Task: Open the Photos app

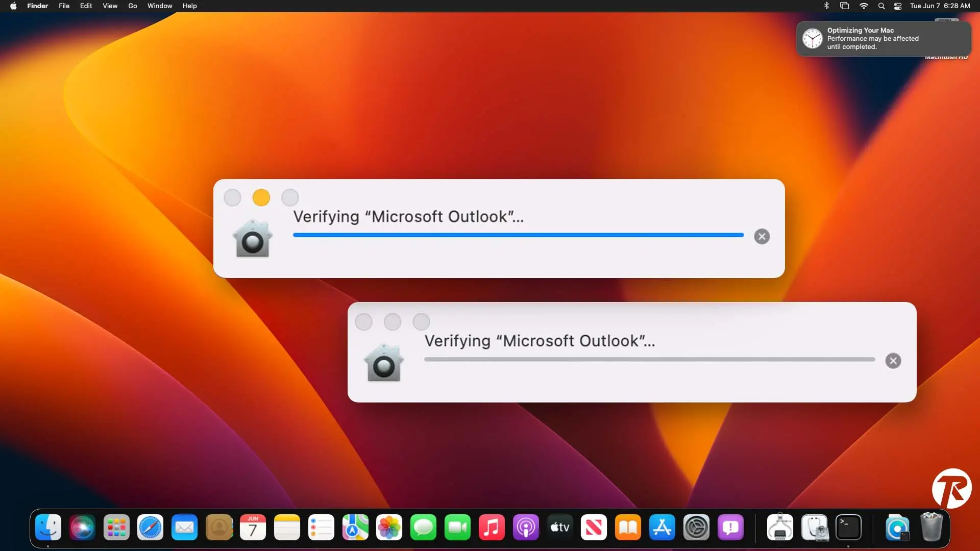Action: point(389,527)
